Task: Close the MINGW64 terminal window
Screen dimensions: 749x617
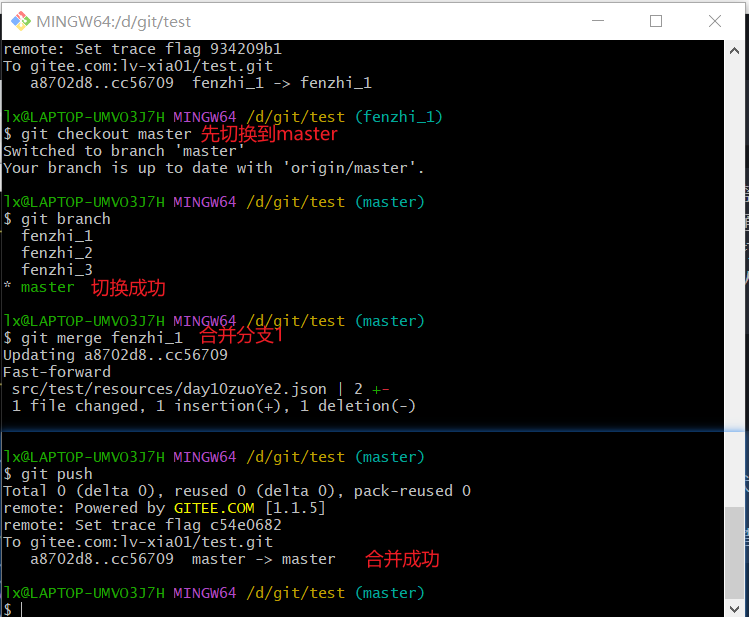Action: (x=715, y=21)
